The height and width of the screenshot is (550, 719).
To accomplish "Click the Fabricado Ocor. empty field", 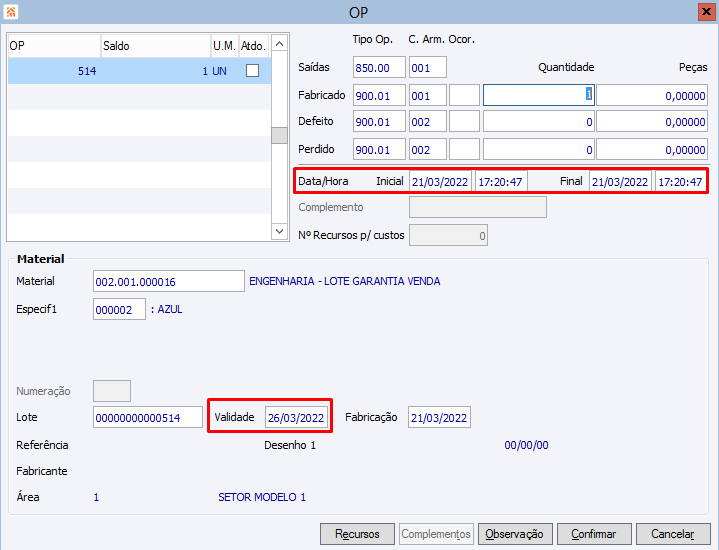I will click(465, 95).
